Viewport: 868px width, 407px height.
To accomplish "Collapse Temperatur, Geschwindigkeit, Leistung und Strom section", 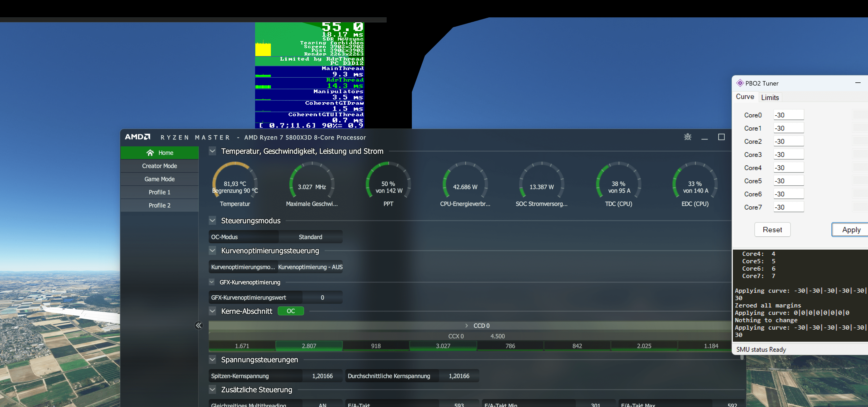I will pos(212,151).
